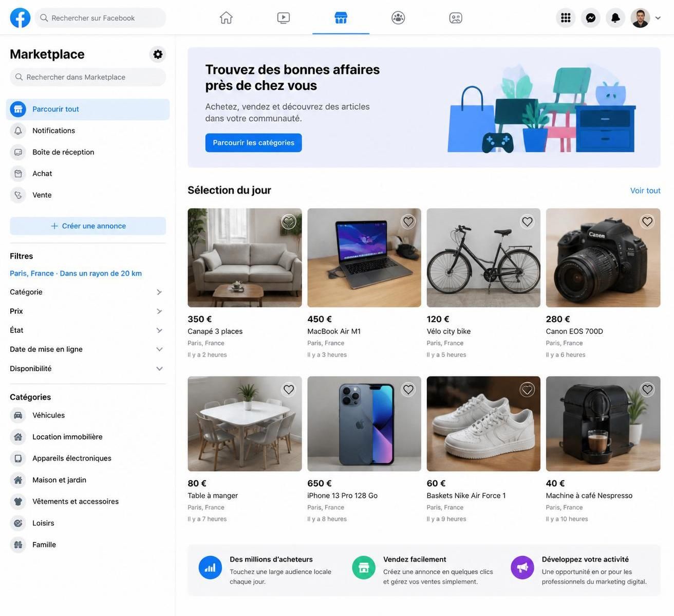The width and height of the screenshot is (674, 616).
Task: Click the Voir tout link
Action: tap(645, 191)
